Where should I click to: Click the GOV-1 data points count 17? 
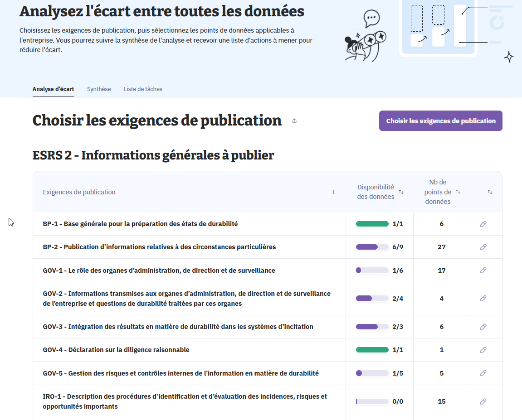441,270
